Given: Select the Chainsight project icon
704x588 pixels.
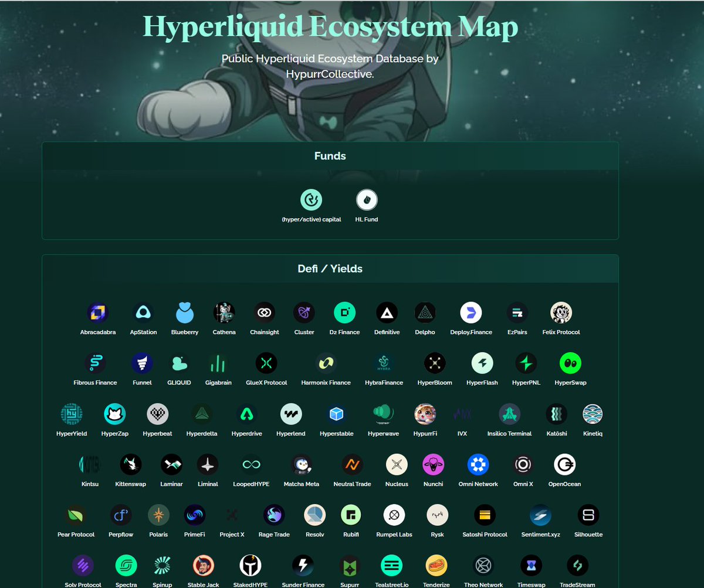Looking at the screenshot, I should pyautogui.click(x=264, y=313).
